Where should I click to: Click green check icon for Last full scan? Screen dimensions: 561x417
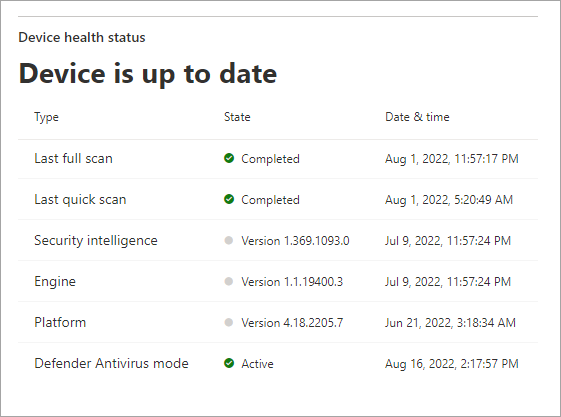229,158
